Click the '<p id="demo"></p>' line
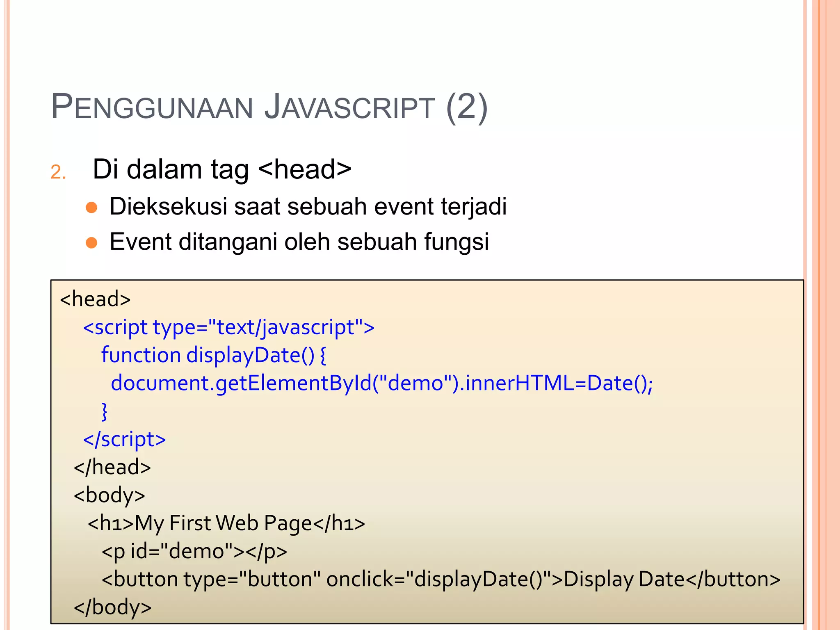 194,551
